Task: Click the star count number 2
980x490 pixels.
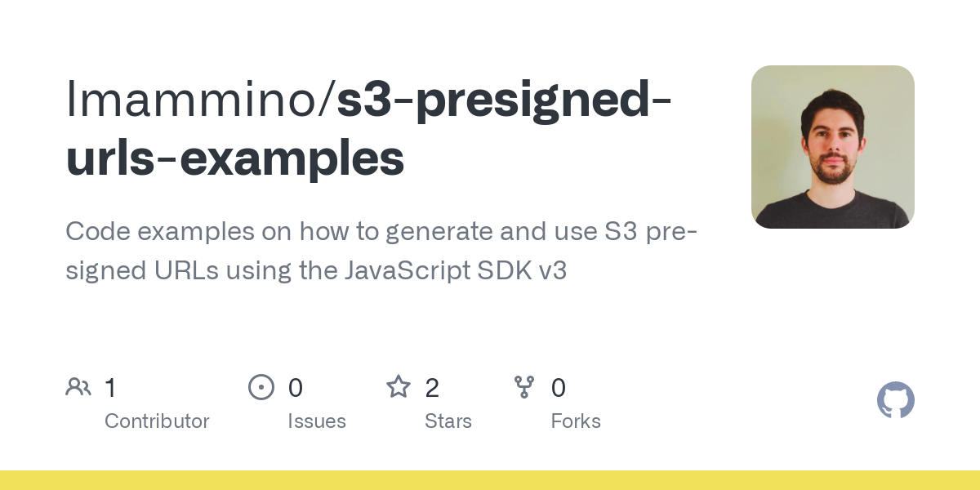Action: point(432,388)
